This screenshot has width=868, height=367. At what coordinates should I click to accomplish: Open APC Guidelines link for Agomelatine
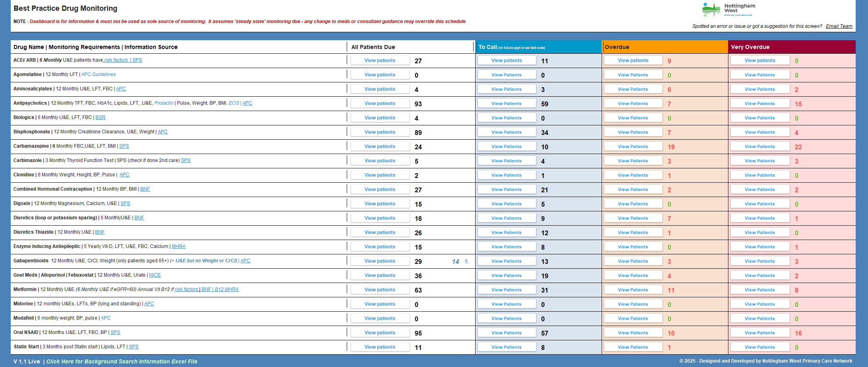tap(99, 74)
